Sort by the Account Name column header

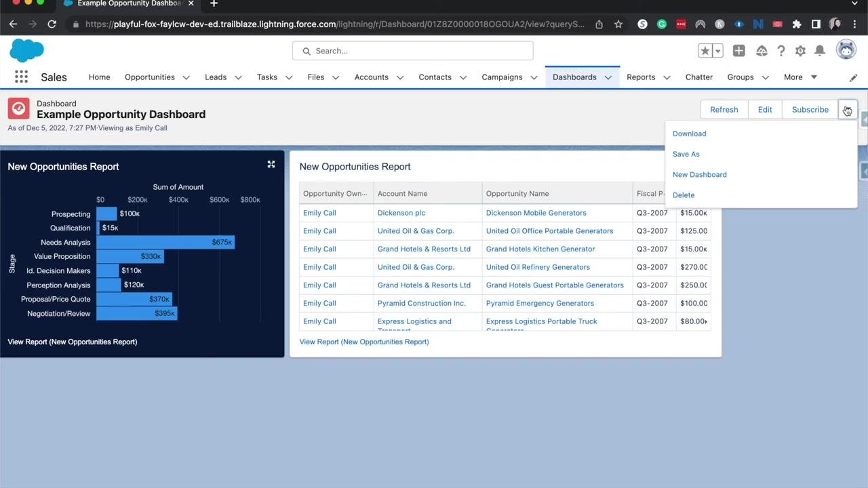(428, 194)
